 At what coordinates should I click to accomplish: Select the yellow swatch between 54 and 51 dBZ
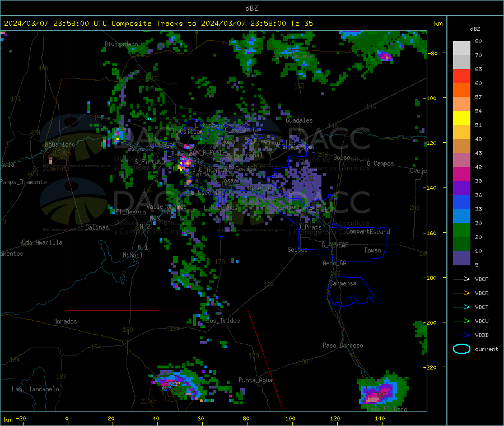(461, 118)
